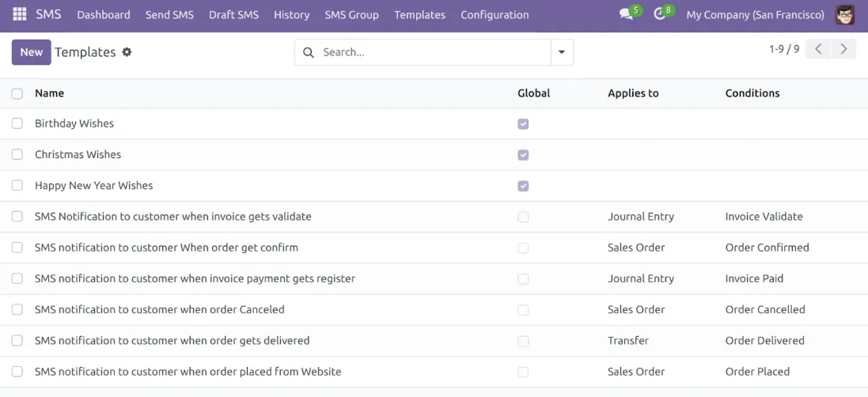Open template 'when invoice gets validate'

point(172,216)
